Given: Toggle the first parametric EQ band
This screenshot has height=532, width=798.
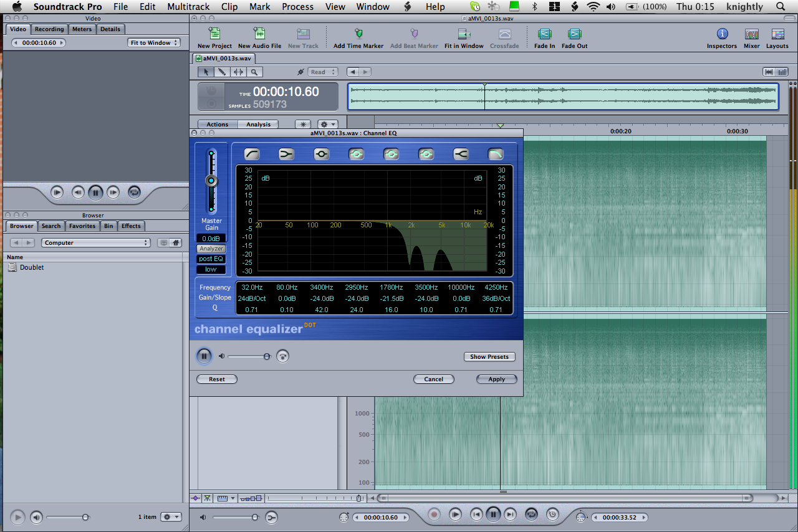Looking at the screenshot, I should pos(321,154).
